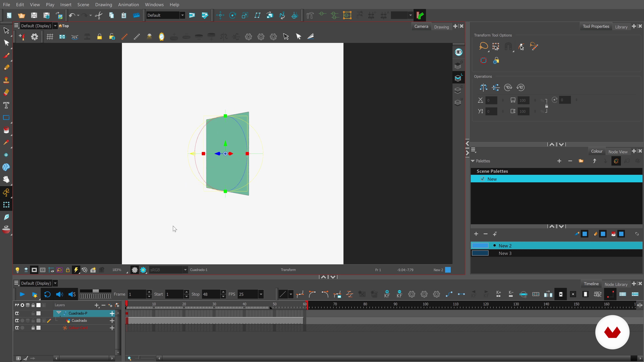The width and height of the screenshot is (644, 362).
Task: Select the Brush tool in left toolbar
Action: (x=6, y=55)
